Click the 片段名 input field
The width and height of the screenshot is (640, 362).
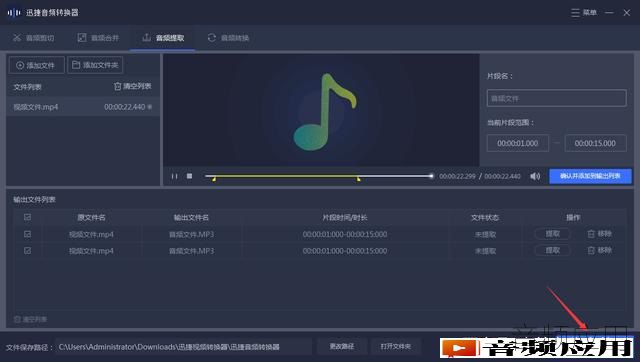[x=556, y=98]
